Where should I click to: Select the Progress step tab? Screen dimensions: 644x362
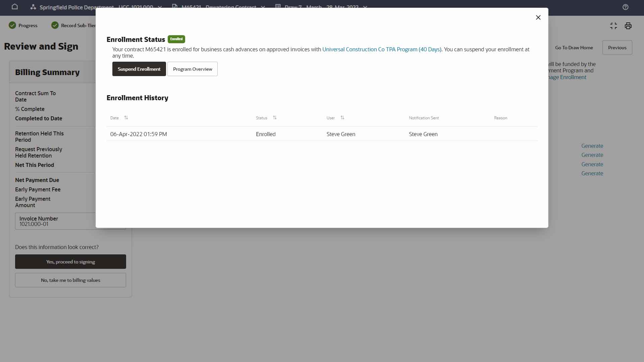click(28, 25)
